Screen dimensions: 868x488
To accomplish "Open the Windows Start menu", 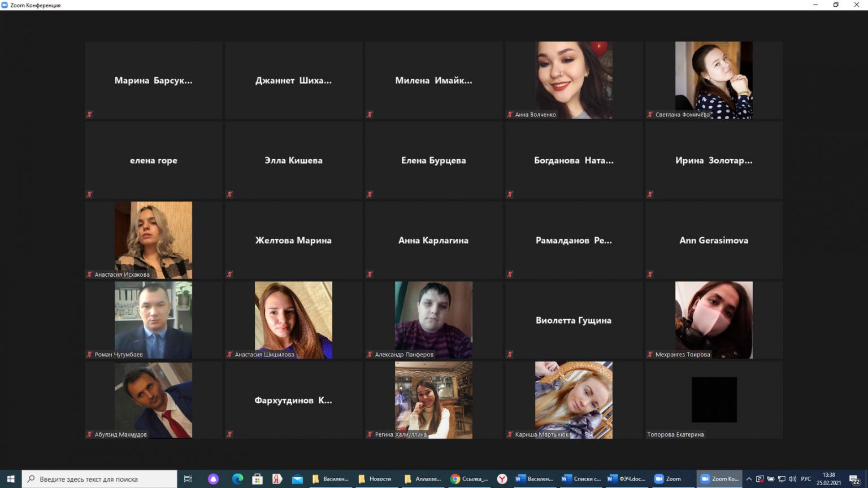I will (10, 479).
